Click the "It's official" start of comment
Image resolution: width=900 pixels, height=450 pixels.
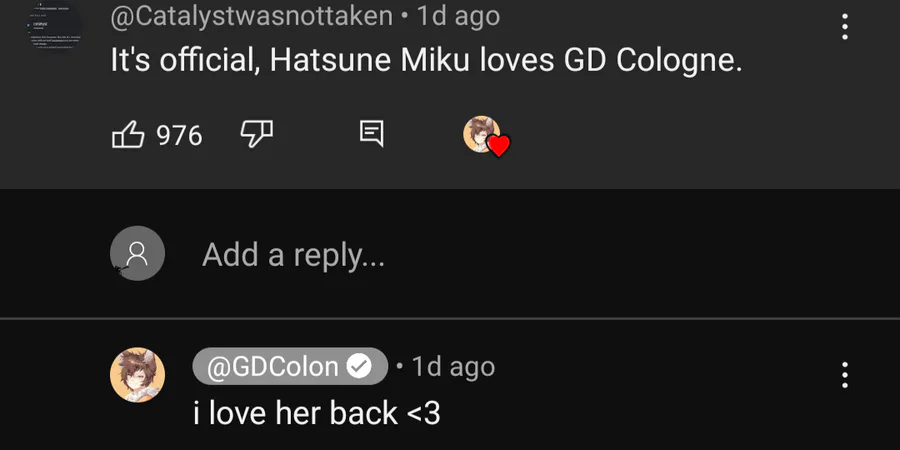[x=183, y=61]
